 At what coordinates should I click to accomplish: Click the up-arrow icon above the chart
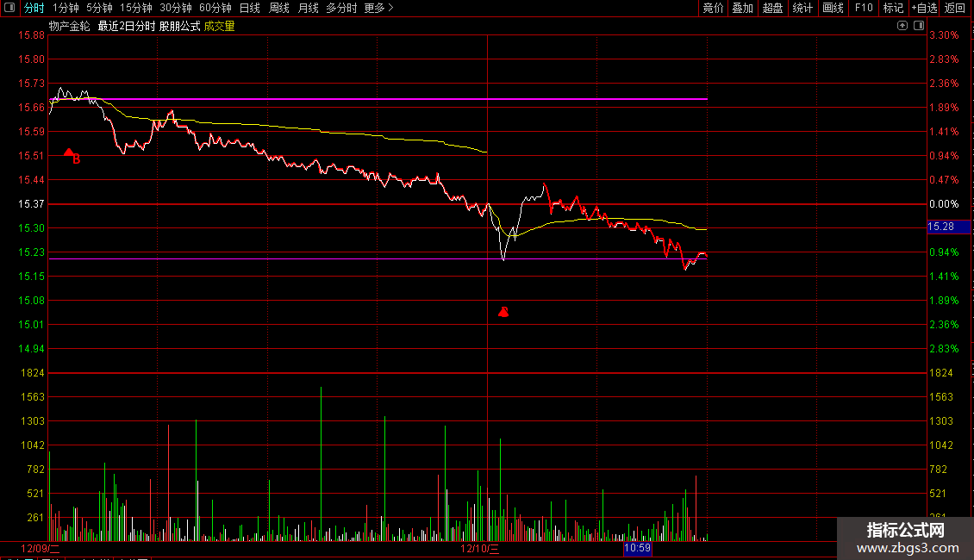pos(902,26)
